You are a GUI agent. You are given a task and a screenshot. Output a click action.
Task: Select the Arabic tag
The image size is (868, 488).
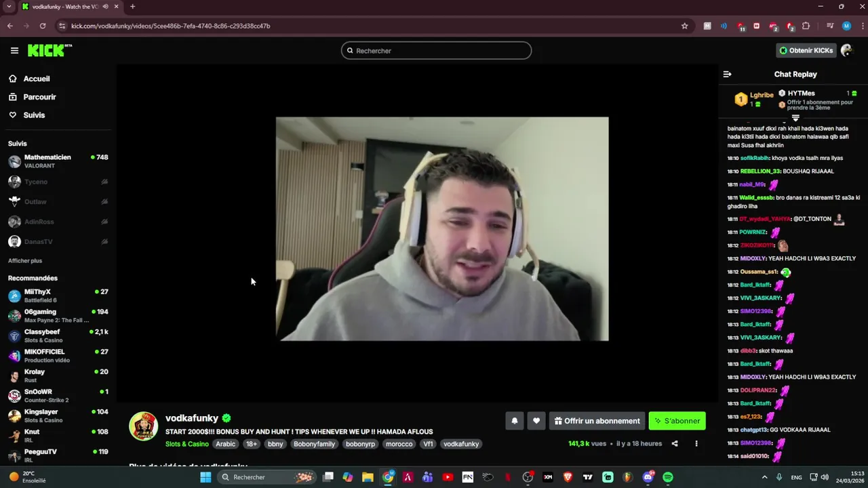pos(226,444)
